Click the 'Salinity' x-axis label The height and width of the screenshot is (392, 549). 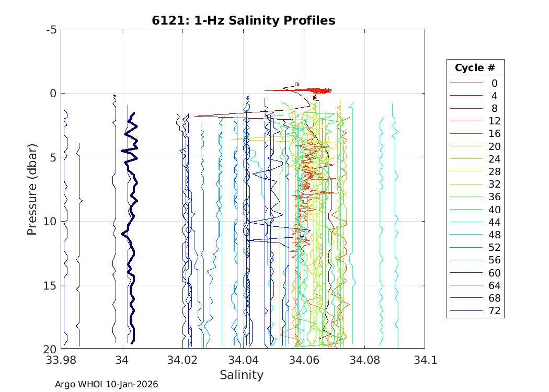tap(242, 375)
